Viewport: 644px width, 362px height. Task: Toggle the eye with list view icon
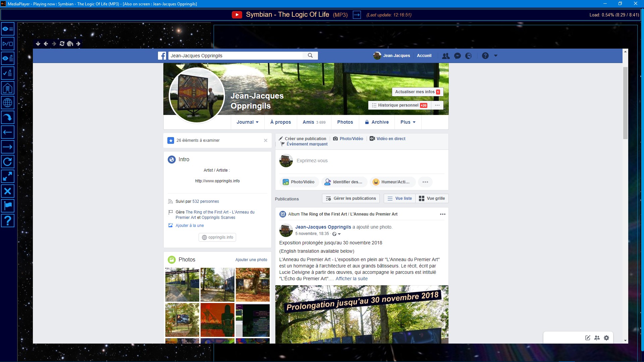coord(7,29)
